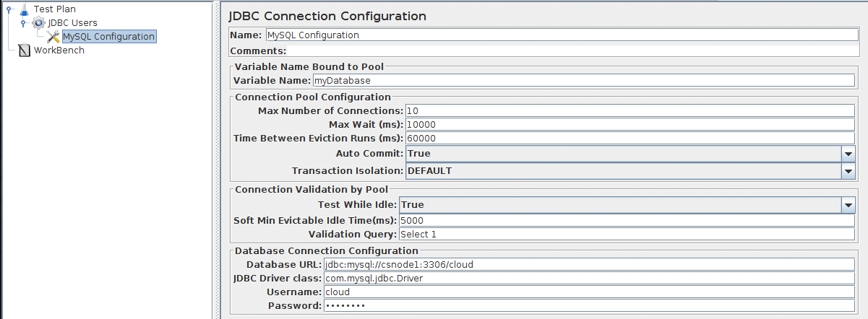Click the Database URL field
The width and height of the screenshot is (868, 319).
[x=588, y=264]
